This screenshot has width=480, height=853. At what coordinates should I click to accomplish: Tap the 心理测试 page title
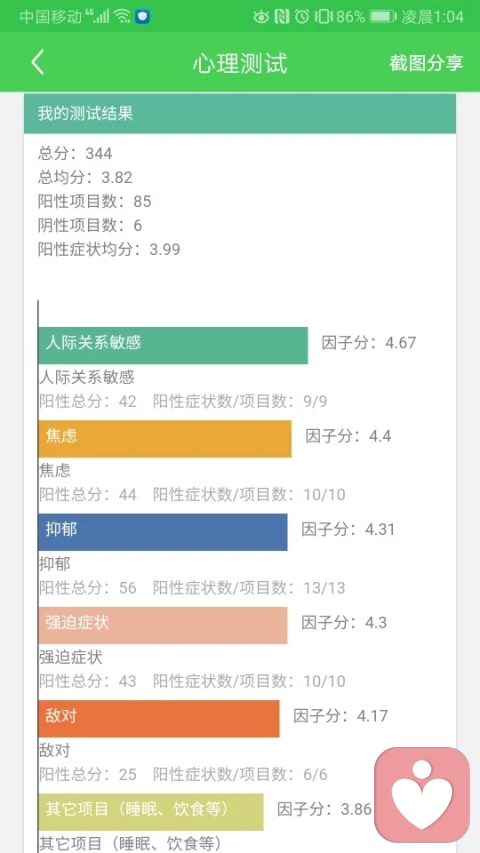coord(240,63)
